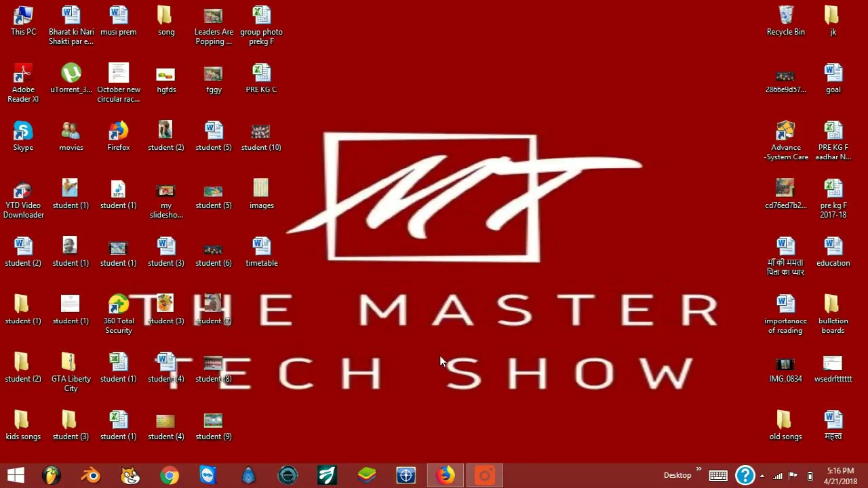
Task: Select the musi prem Word document
Action: pyautogui.click(x=118, y=21)
